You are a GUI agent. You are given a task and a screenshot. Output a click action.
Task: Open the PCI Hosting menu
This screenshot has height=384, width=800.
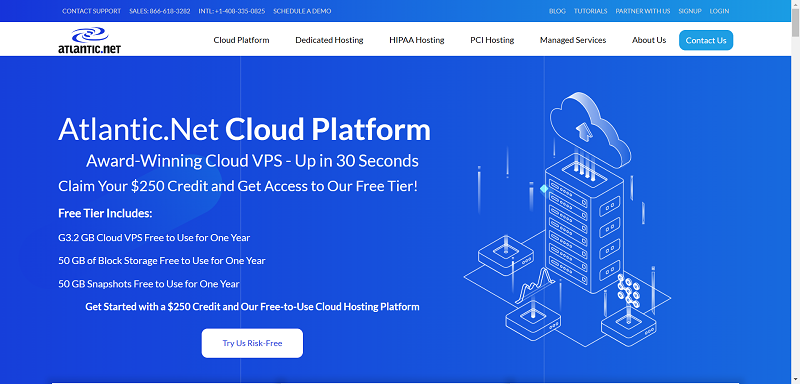492,40
